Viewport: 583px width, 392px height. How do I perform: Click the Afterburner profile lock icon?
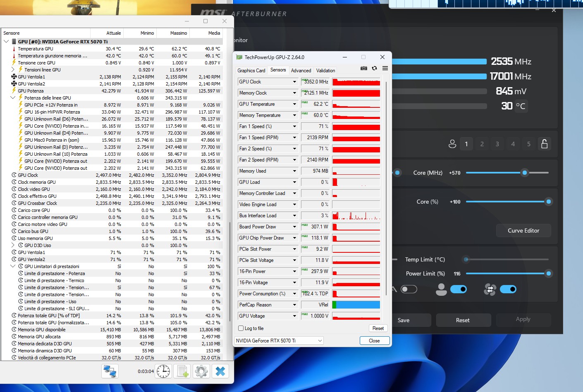point(545,144)
